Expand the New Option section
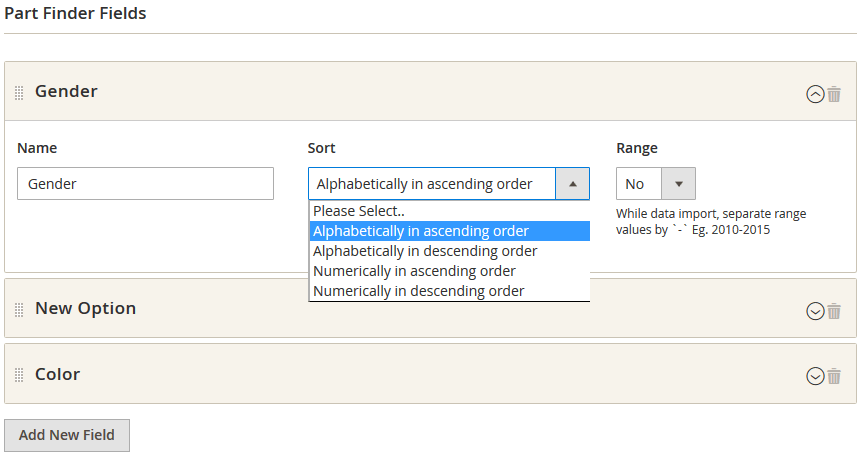This screenshot has height=457, width=861. coord(815,311)
